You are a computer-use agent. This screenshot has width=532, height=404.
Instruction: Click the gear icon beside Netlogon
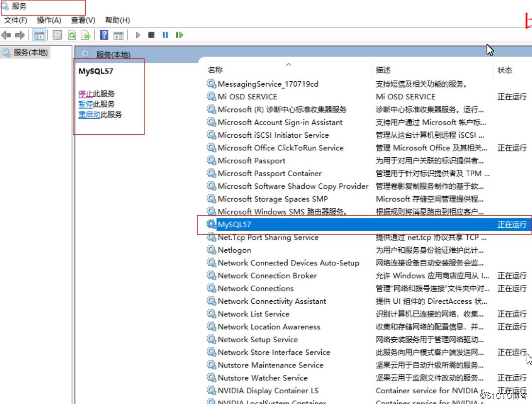(211, 250)
